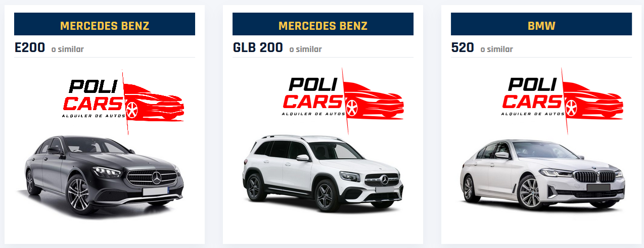
Task: Select the POLI CARS wordmark above the E200
Action: coord(93,96)
